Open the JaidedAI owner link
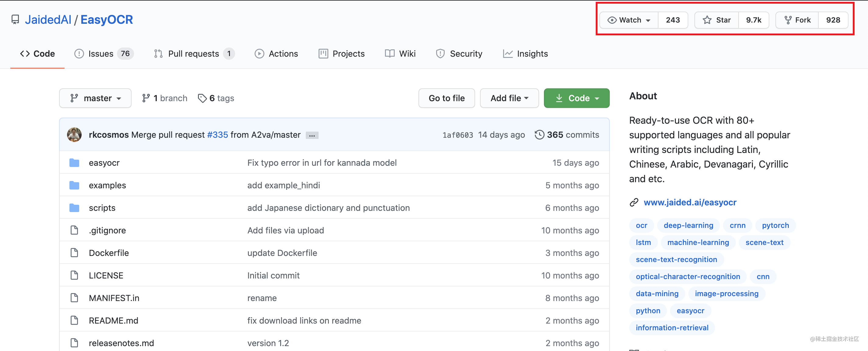868x351 pixels. click(48, 19)
